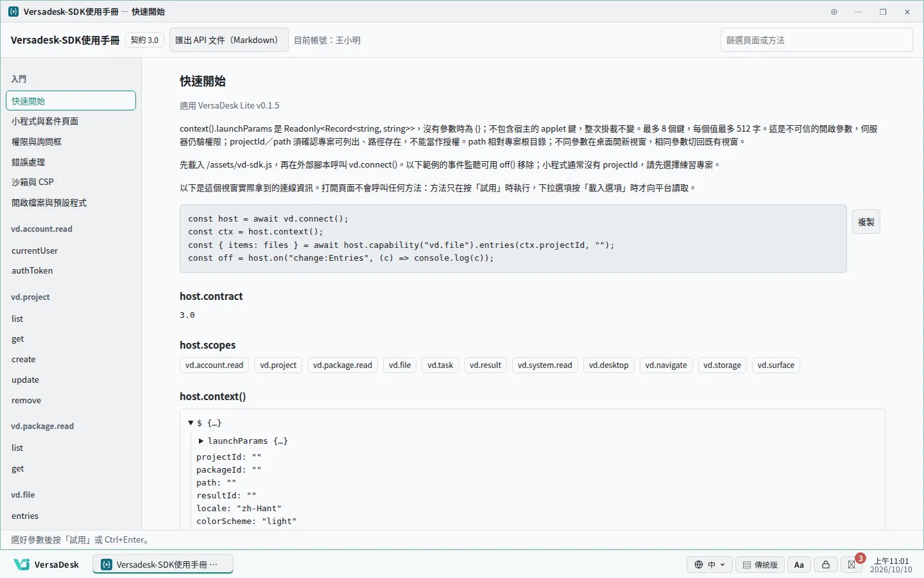Click the vd.navigate scope chip
924x578 pixels.
666,365
